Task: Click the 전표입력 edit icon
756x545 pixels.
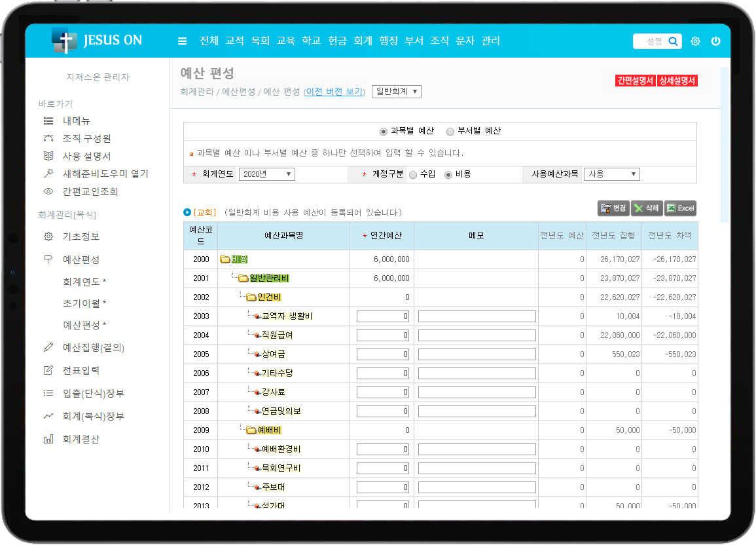Action: click(48, 370)
